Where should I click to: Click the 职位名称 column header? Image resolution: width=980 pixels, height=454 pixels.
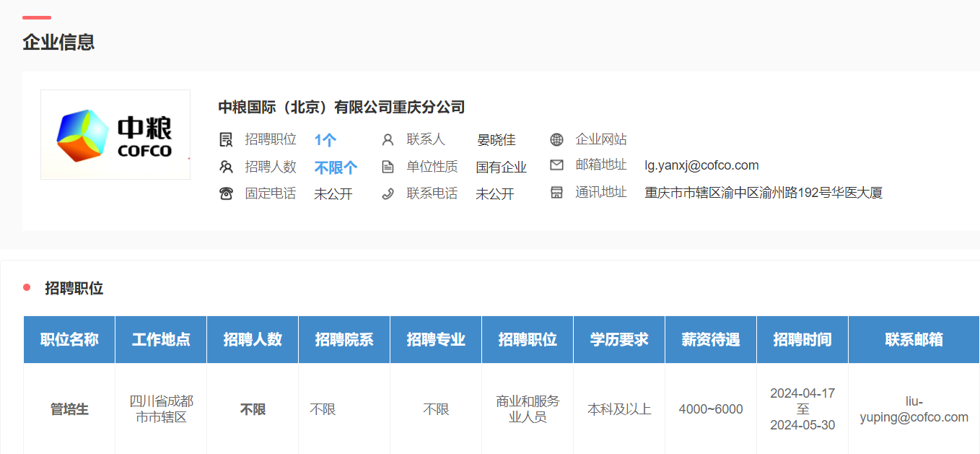click(x=69, y=339)
